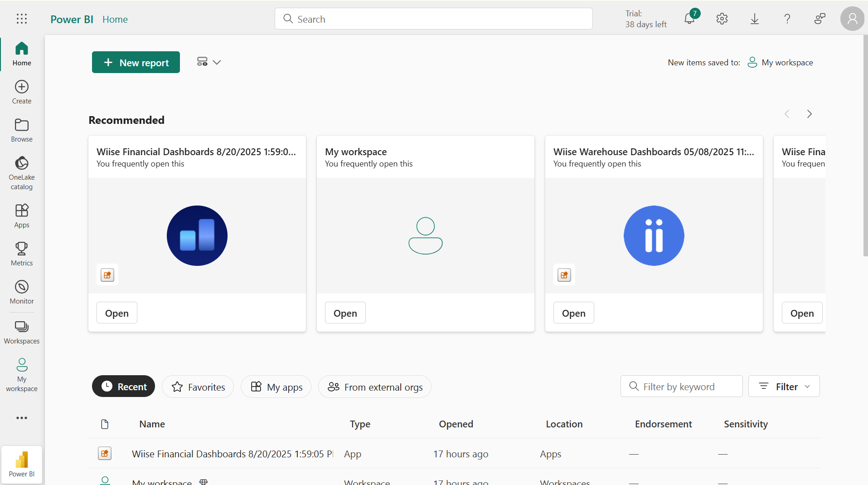Viewport: 868px width, 485px height.
Task: Click Wiise Financial Dashboards circular logo
Action: coord(197,235)
